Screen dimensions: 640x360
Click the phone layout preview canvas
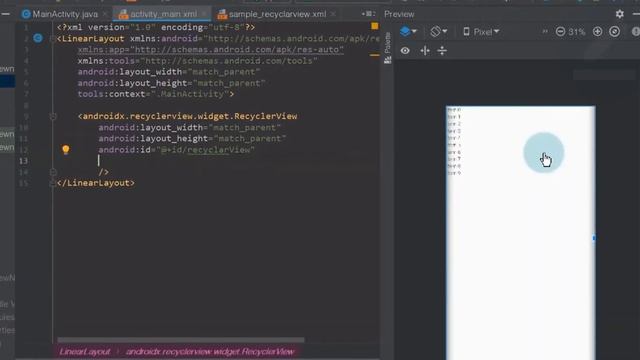(x=520, y=233)
